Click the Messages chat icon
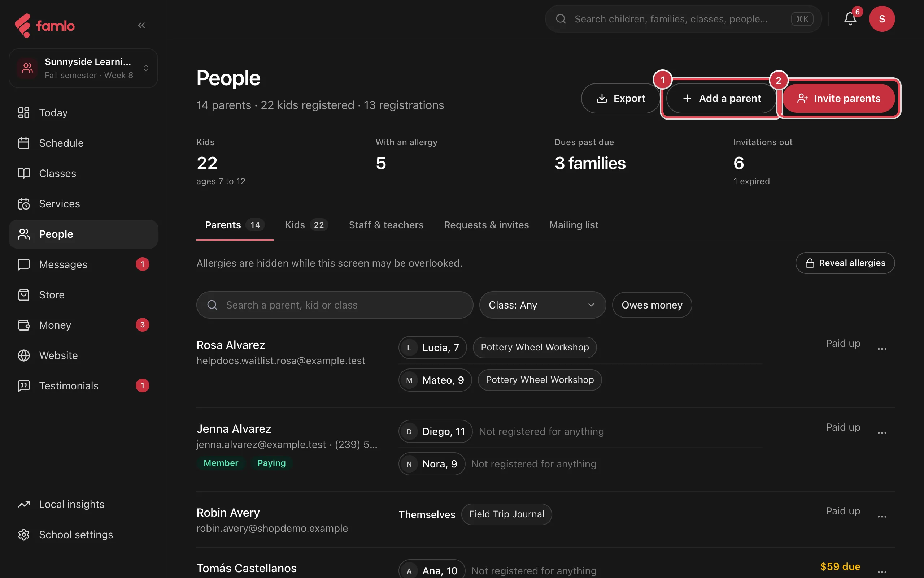Image resolution: width=924 pixels, height=578 pixels. (24, 264)
